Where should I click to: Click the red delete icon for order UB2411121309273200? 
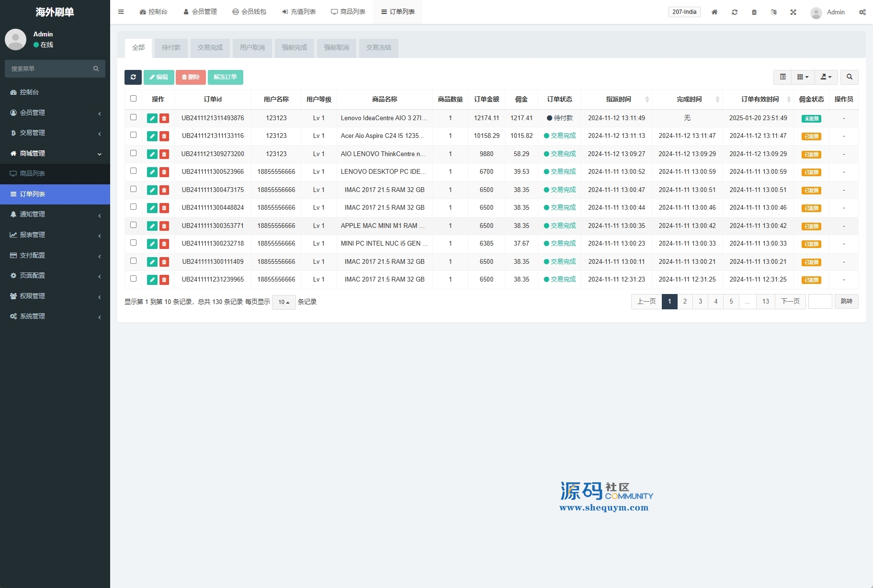pyautogui.click(x=164, y=154)
